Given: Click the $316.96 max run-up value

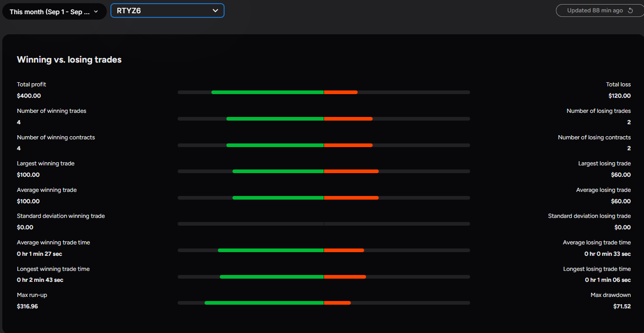Looking at the screenshot, I should coord(27,307).
